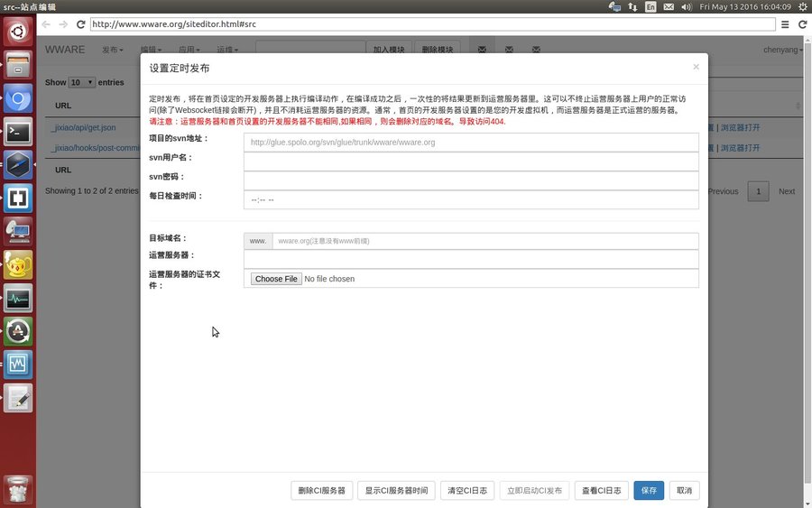The width and height of the screenshot is (812, 508).
Task: Open the blue waveform app dock icon
Action: coord(18,364)
